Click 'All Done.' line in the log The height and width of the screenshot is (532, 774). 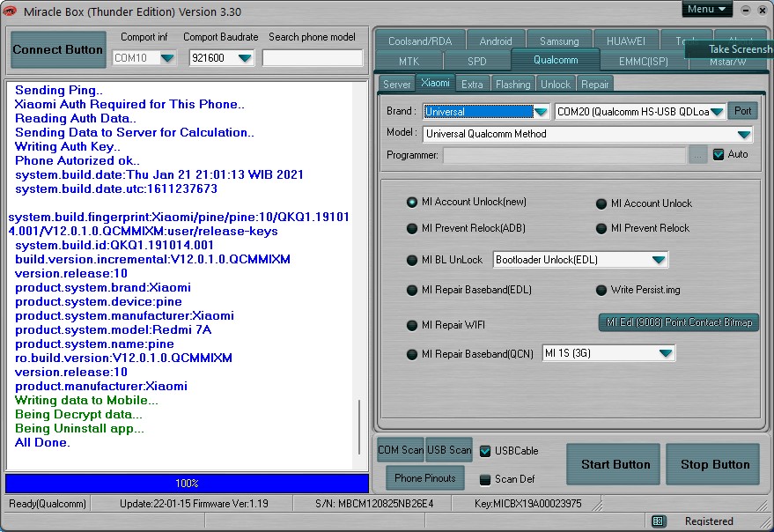(43, 442)
